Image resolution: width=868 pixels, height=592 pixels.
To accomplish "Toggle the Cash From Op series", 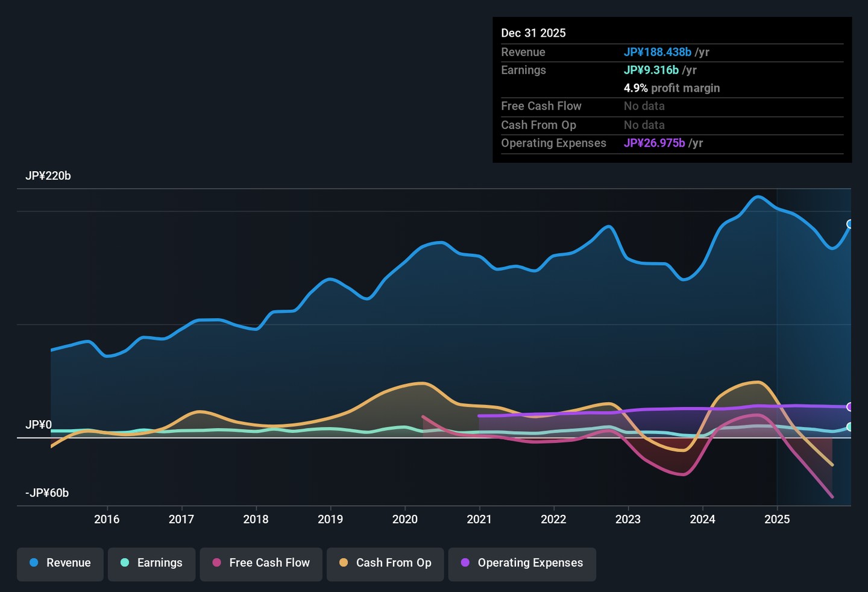I will coord(385,563).
